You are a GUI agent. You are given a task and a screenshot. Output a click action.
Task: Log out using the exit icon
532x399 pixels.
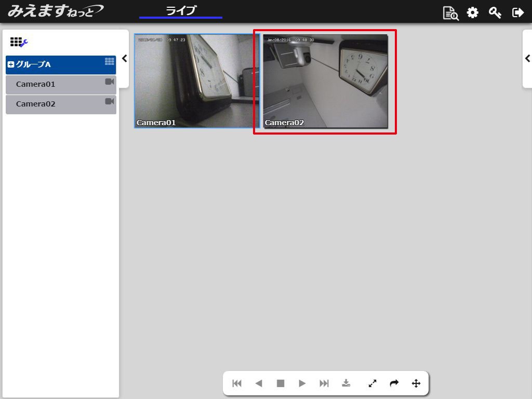click(x=517, y=13)
